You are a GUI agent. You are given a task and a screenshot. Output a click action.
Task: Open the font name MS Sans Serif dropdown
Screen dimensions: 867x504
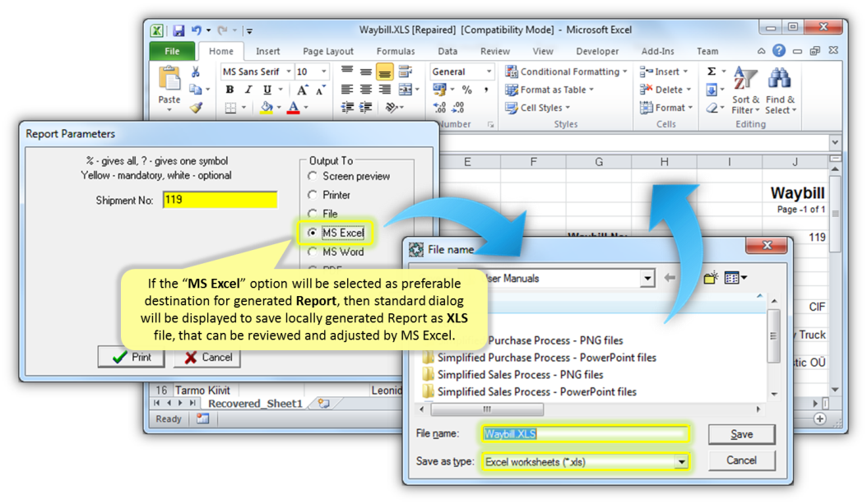pos(288,72)
